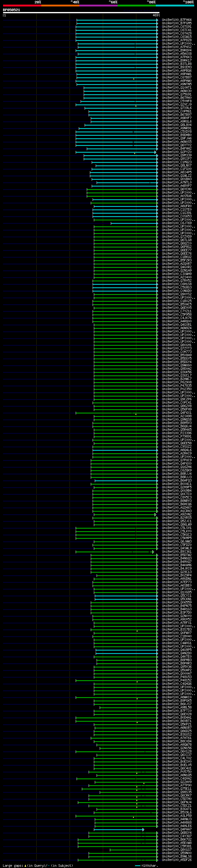This screenshot has height=868, width=197.
Task: Choose the UniRef100_B9RQV4 label
Action: click(x=176, y=50)
